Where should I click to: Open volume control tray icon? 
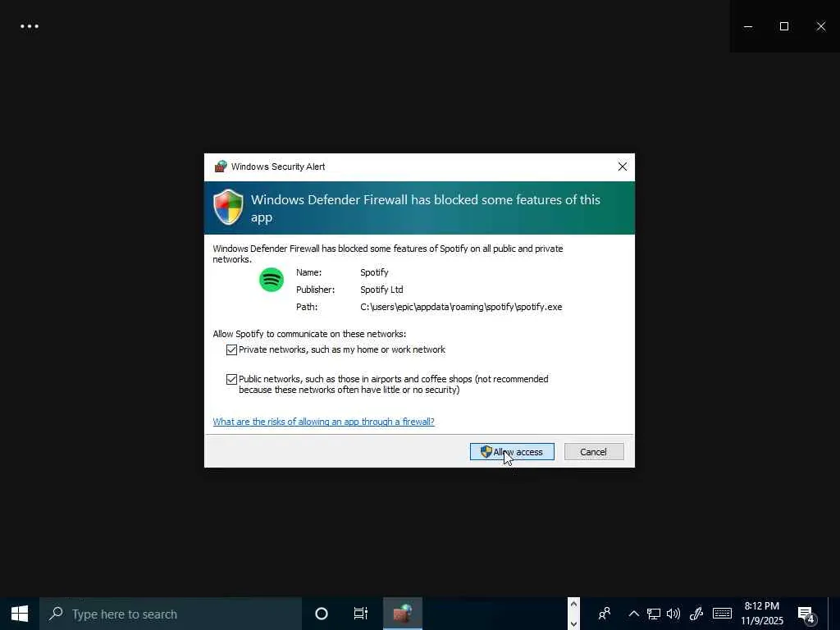click(673, 614)
